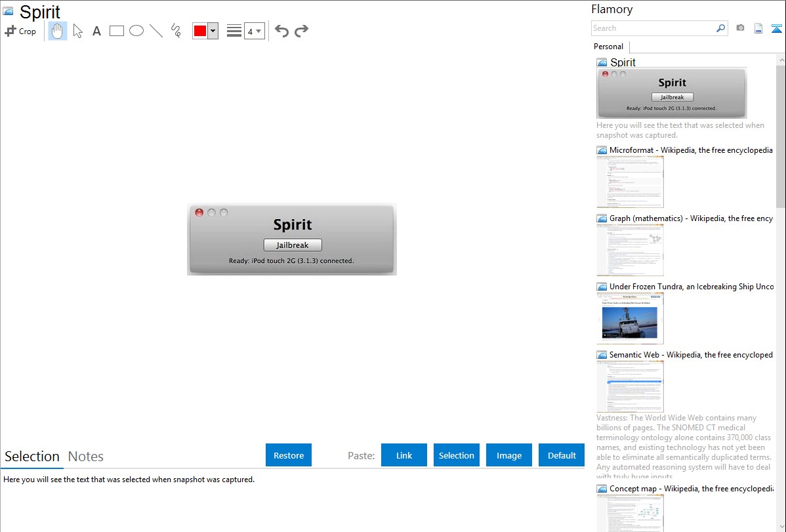Image resolution: width=786 pixels, height=532 pixels.
Task: Click the red color swatch
Action: point(200,31)
